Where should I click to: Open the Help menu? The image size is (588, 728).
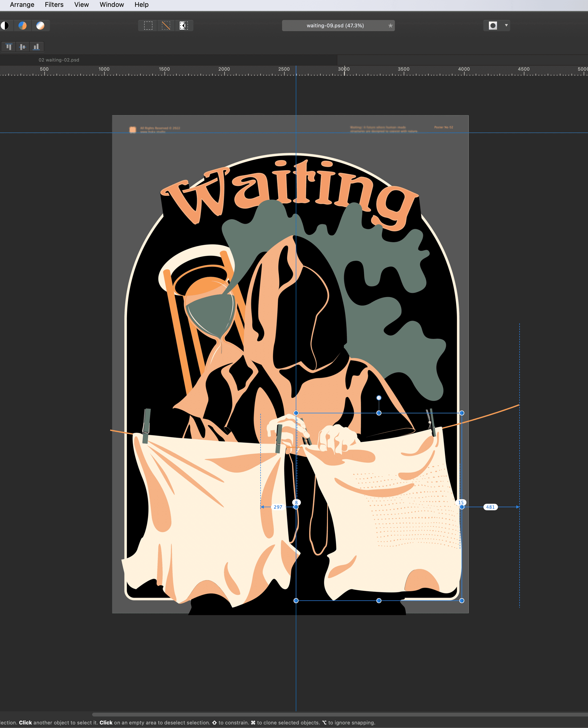pos(141,4)
